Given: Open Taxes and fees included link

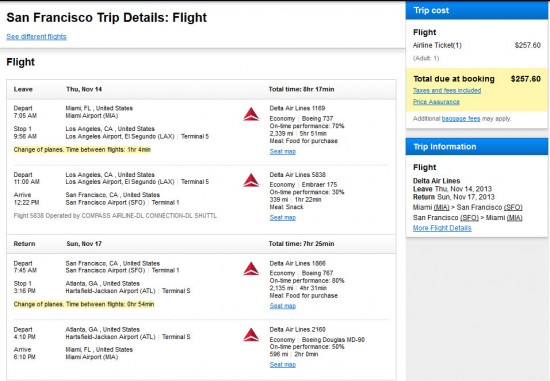Looking at the screenshot, I should 447,91.
